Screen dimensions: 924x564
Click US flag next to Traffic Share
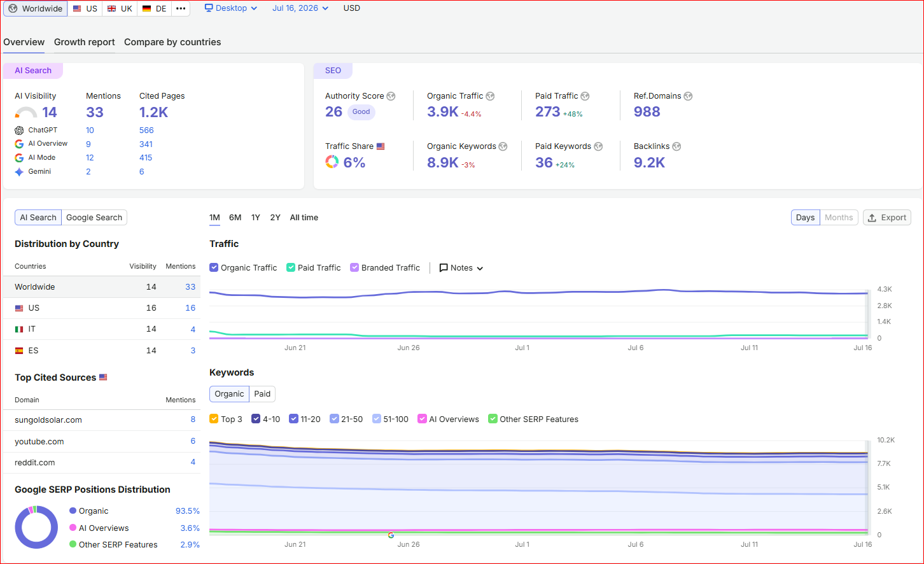point(381,146)
